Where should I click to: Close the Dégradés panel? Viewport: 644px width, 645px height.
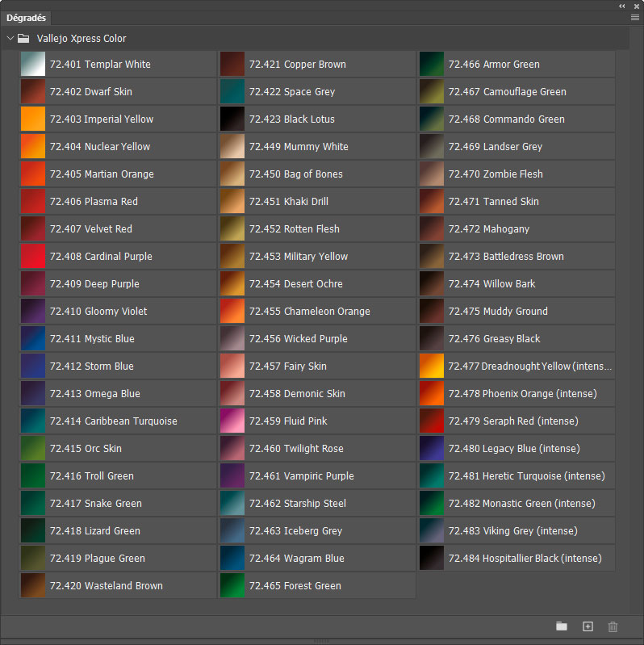[636, 6]
